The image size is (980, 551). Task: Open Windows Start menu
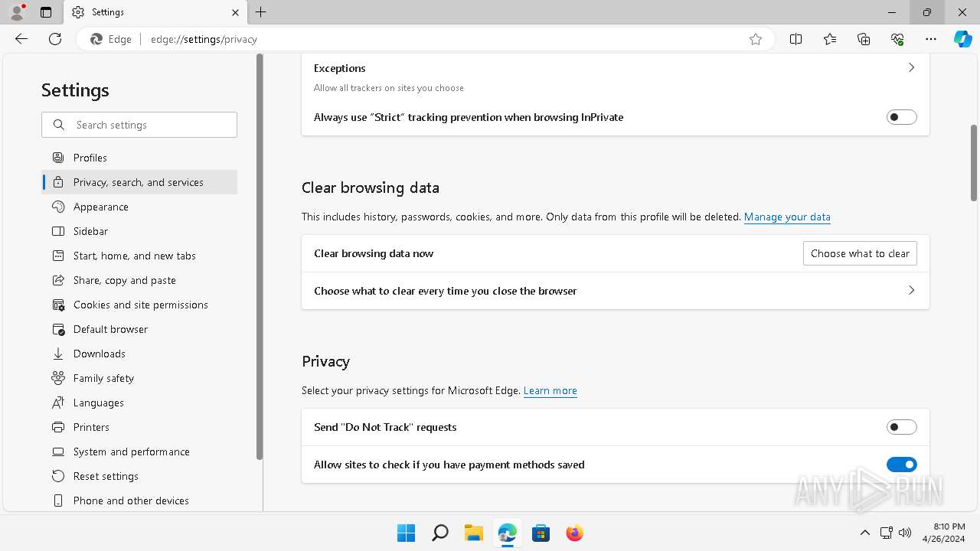tap(406, 533)
